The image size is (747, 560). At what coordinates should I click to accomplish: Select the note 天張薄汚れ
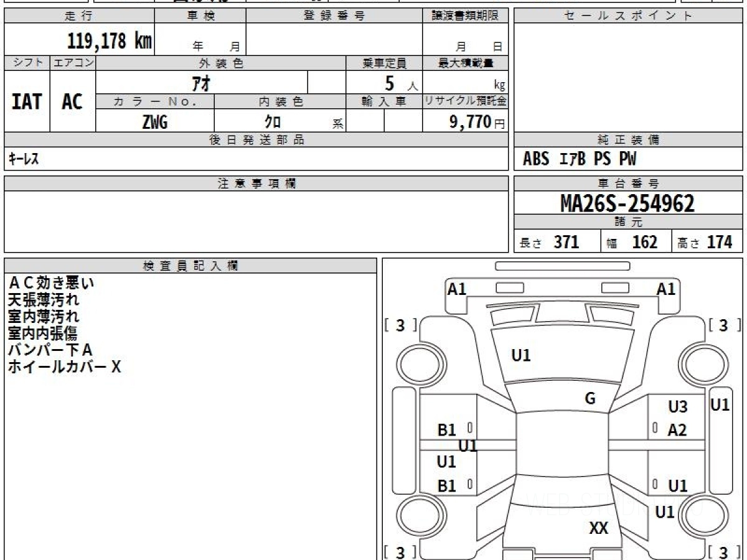click(x=44, y=300)
